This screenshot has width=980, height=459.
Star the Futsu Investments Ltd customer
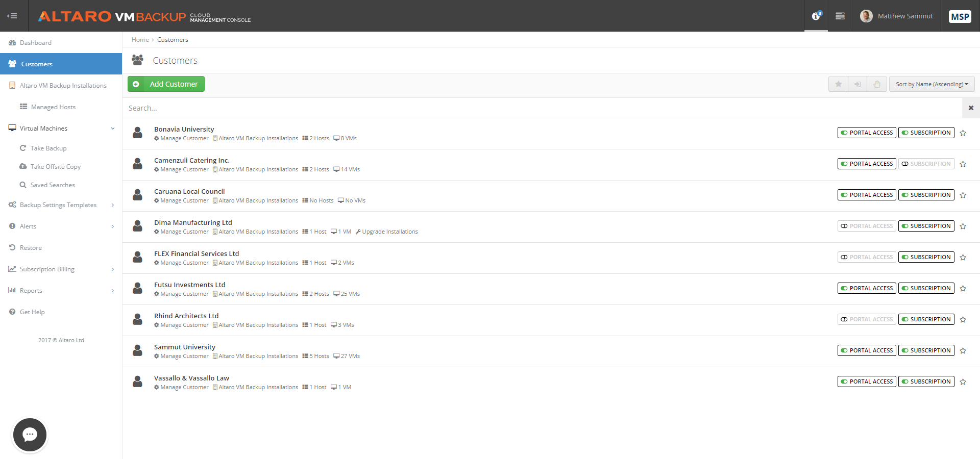pos(963,289)
